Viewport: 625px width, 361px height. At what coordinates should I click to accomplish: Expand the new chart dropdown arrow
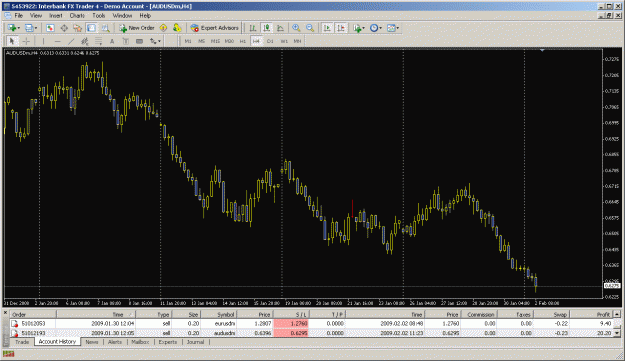18,28
